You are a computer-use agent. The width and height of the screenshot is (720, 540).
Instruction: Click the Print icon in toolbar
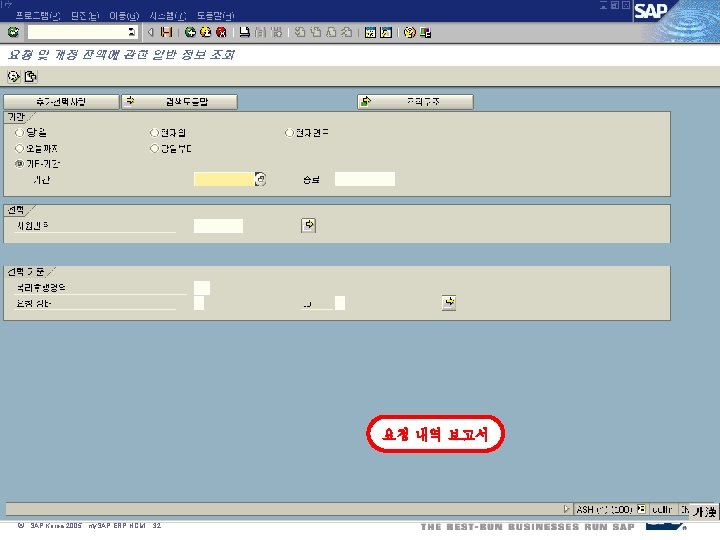[245, 32]
